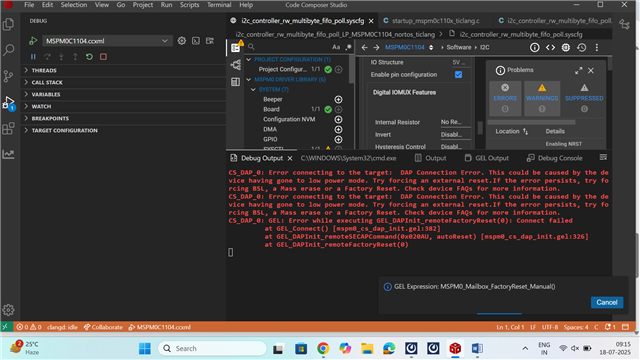Toggle Enable pin configuration checkbox

click(x=458, y=75)
